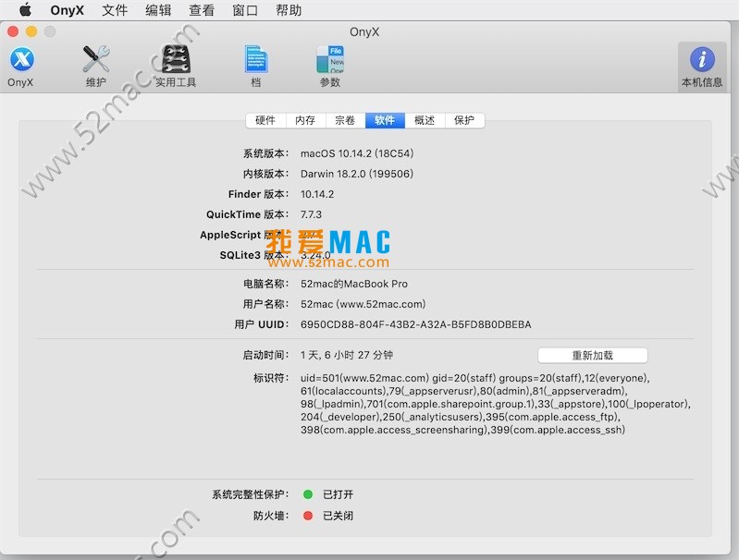
Task: Open the OnyX toolbar icon
Action: (21, 67)
